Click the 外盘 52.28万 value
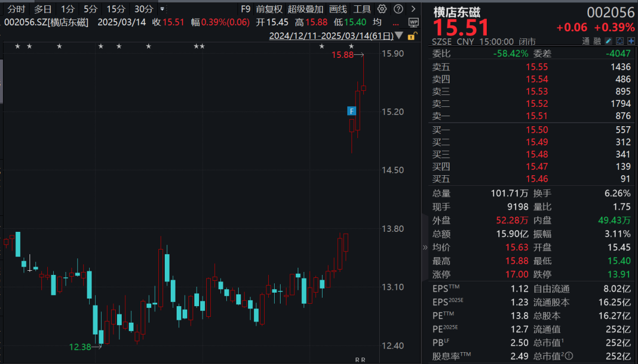This screenshot has height=364, width=638. tap(512, 220)
